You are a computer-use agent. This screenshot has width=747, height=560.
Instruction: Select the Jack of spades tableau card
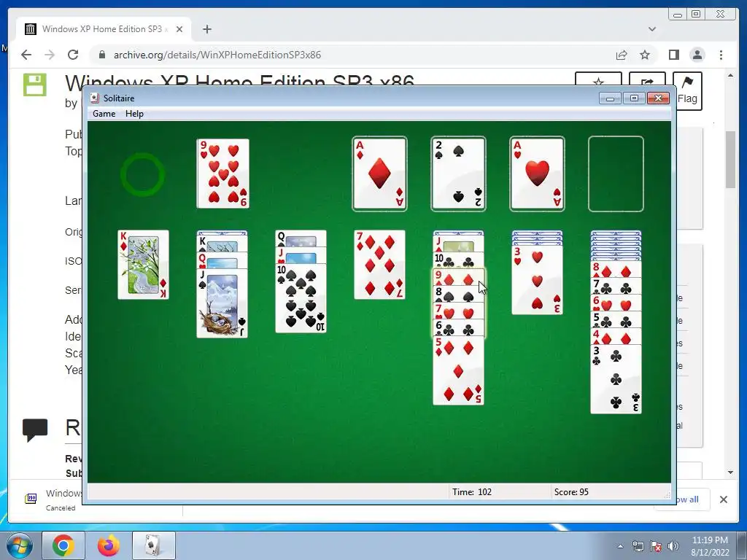coord(222,303)
